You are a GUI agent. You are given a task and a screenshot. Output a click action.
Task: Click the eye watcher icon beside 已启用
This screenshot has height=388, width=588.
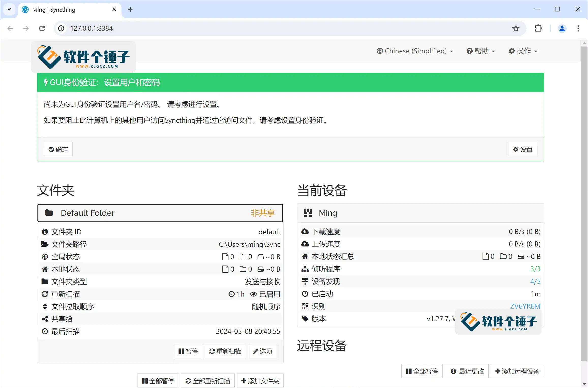(x=253, y=294)
